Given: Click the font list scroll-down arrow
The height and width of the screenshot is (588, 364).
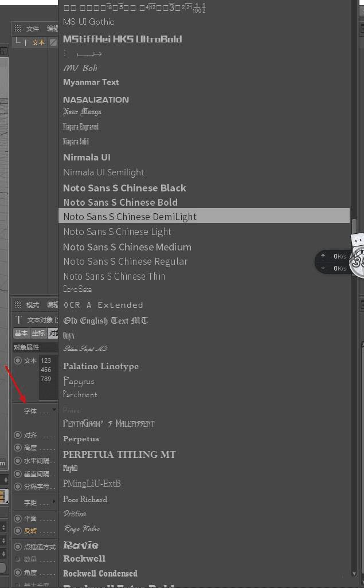Looking at the screenshot, I should tap(354, 574).
